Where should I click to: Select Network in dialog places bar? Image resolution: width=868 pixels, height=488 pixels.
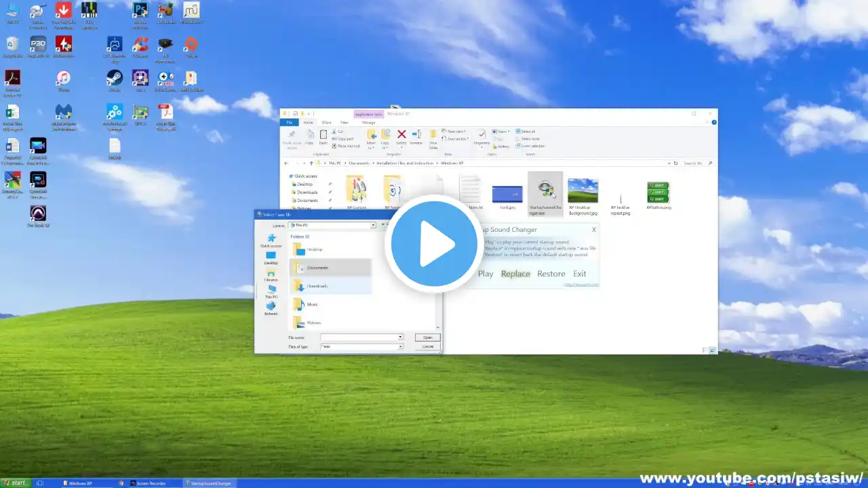[x=271, y=308]
